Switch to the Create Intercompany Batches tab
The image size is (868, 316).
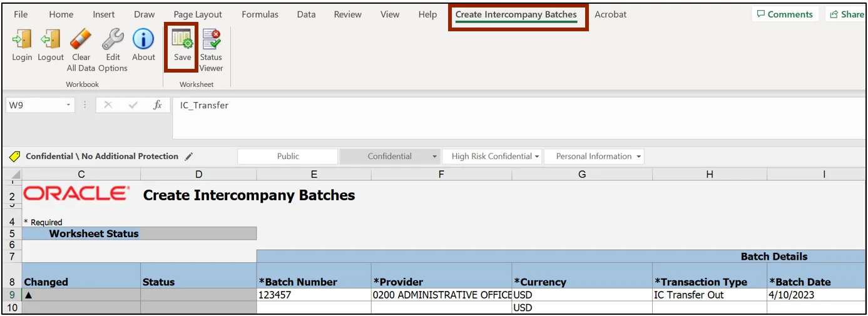(516, 14)
